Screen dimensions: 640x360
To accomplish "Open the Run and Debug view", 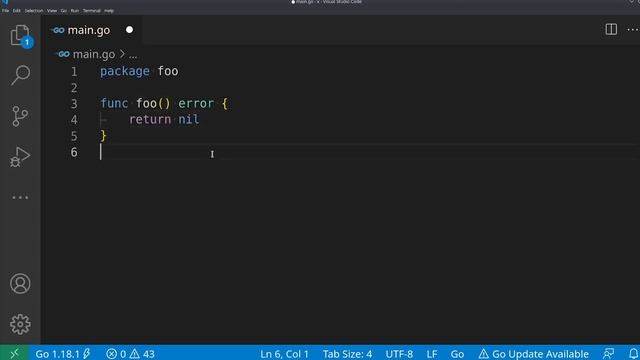I will coord(20,157).
